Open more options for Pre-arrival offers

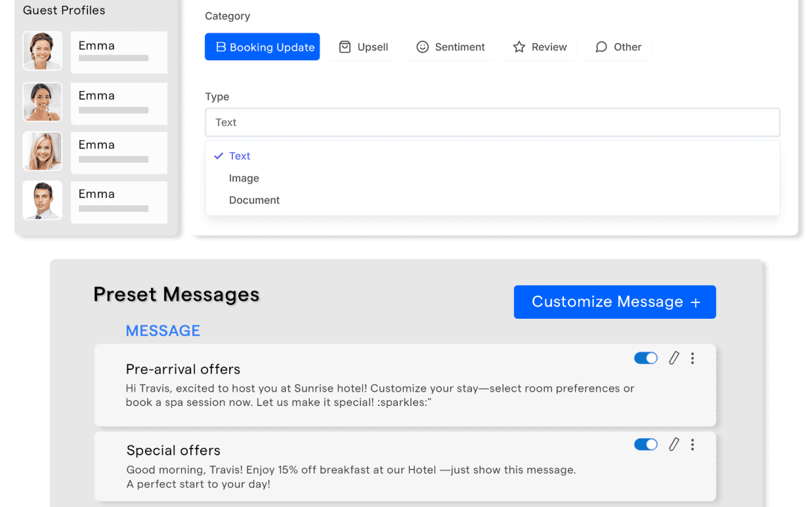point(692,358)
